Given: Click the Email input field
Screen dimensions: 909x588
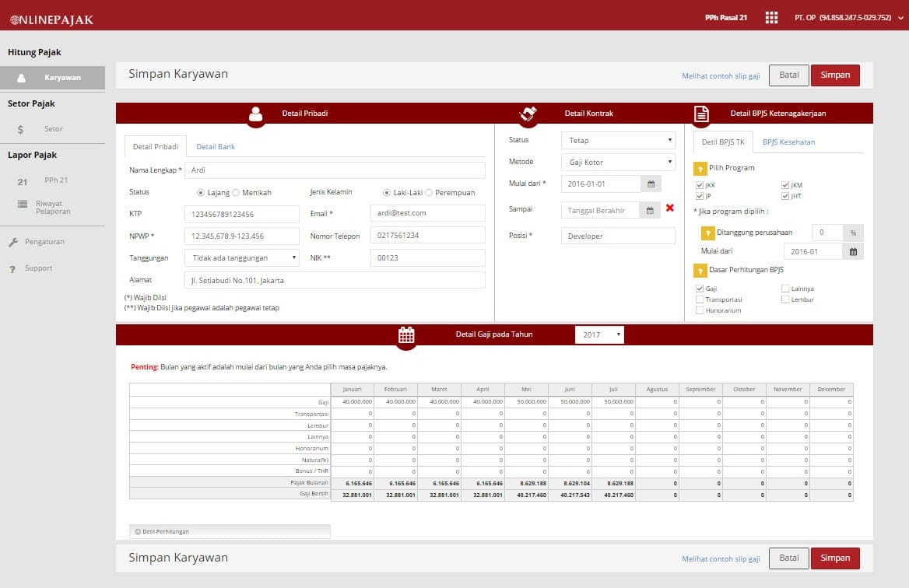Looking at the screenshot, I should point(428,213).
